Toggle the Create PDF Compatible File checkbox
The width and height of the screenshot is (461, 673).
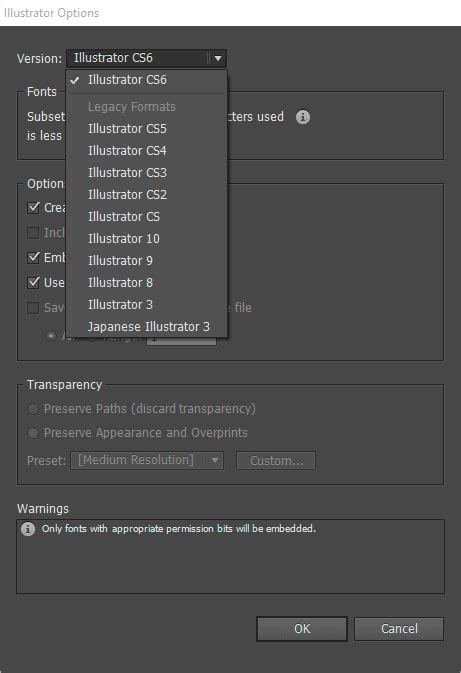click(x=33, y=208)
